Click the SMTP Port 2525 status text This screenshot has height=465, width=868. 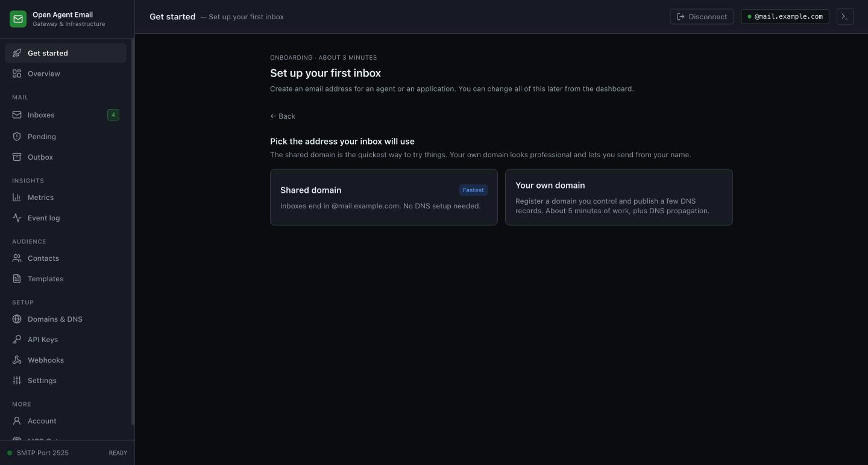pyautogui.click(x=43, y=453)
